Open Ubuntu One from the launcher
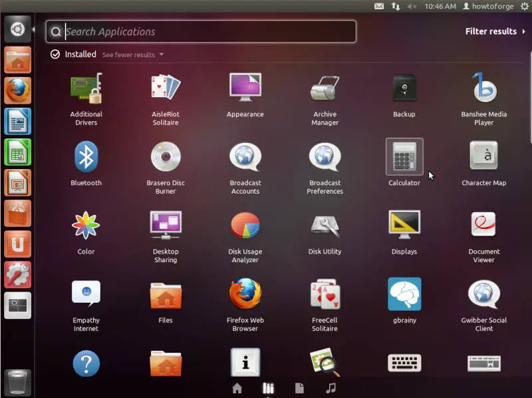The width and height of the screenshot is (532, 398). click(18, 244)
